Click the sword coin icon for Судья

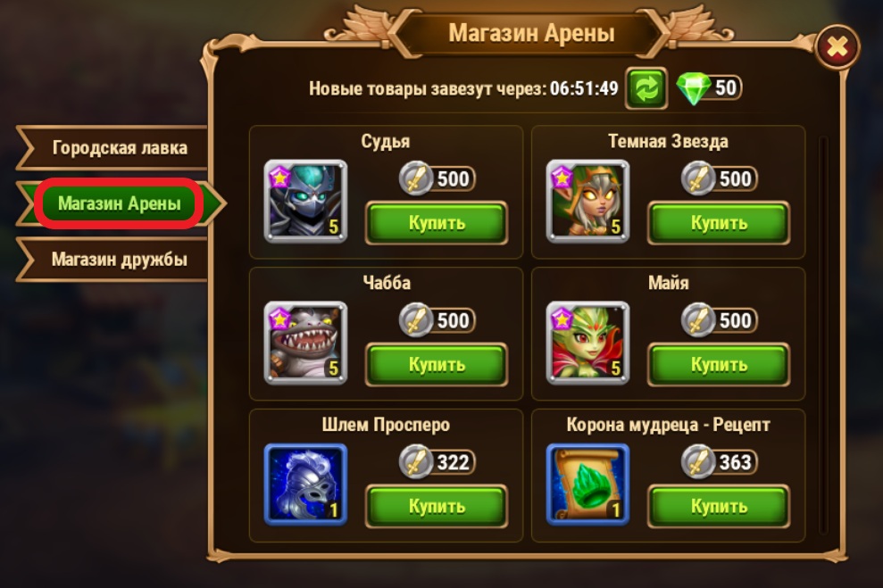(415, 178)
